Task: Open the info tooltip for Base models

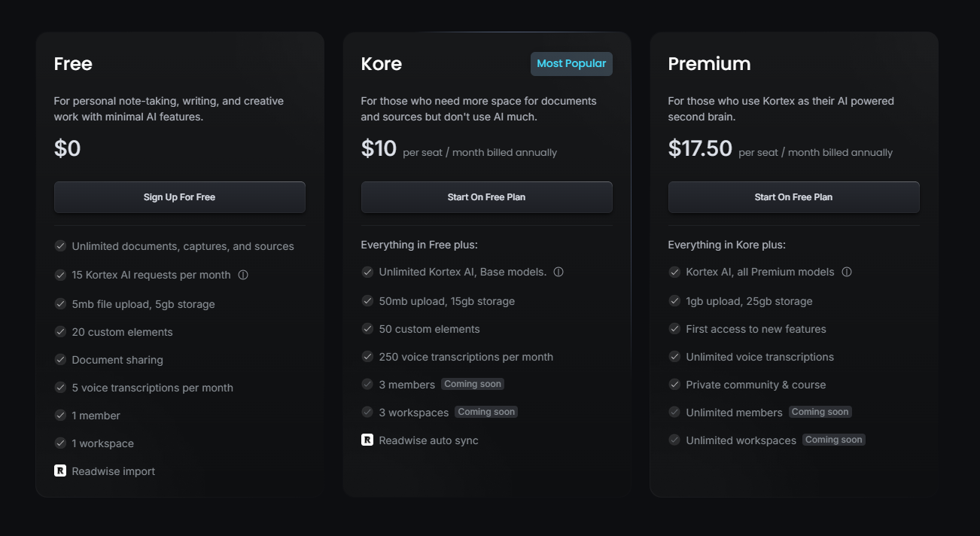Action: (558, 272)
